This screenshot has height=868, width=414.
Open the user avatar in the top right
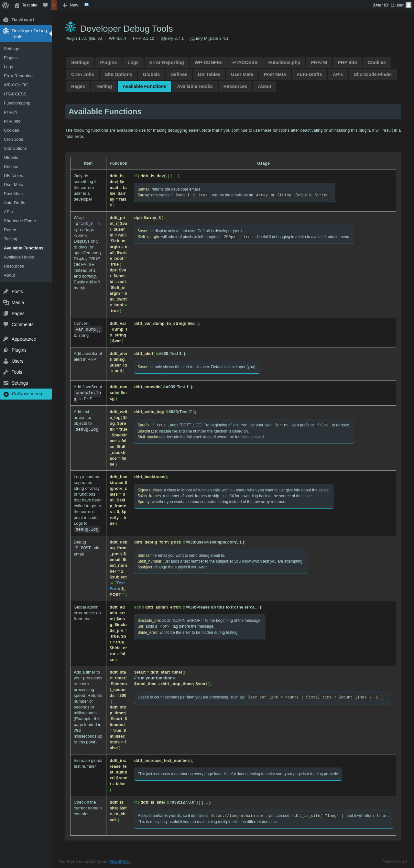(x=408, y=5)
